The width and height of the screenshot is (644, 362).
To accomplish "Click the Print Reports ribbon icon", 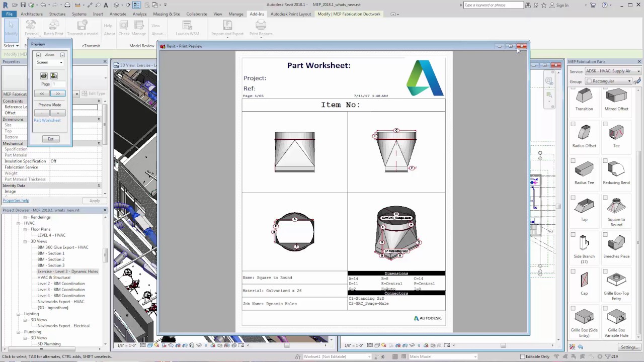I will (261, 28).
